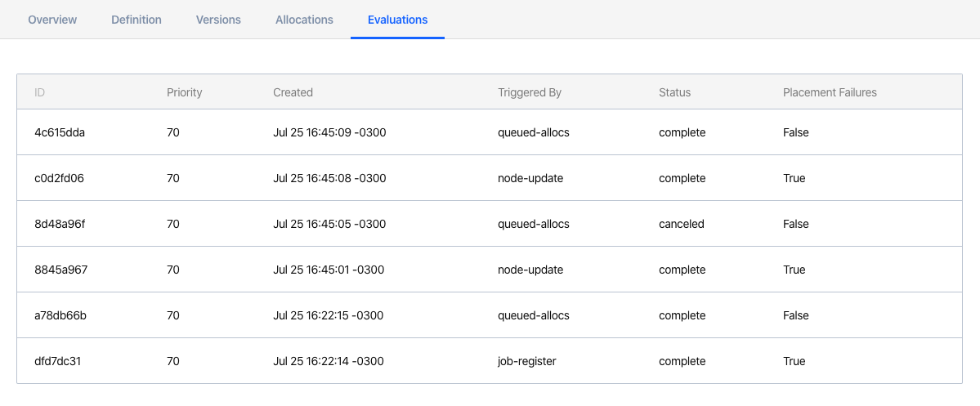The width and height of the screenshot is (980, 406).
Task: Click priority 70 in row 8d48a96f
Action: point(173,224)
